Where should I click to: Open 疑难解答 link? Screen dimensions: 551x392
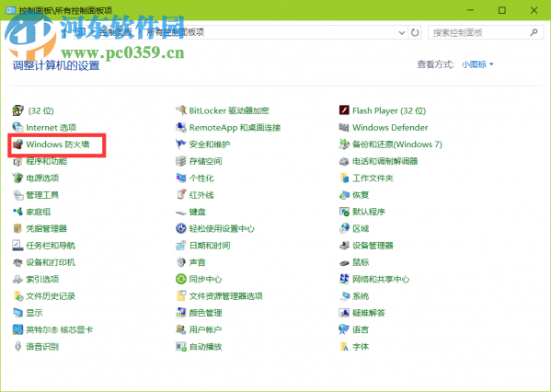point(369,313)
